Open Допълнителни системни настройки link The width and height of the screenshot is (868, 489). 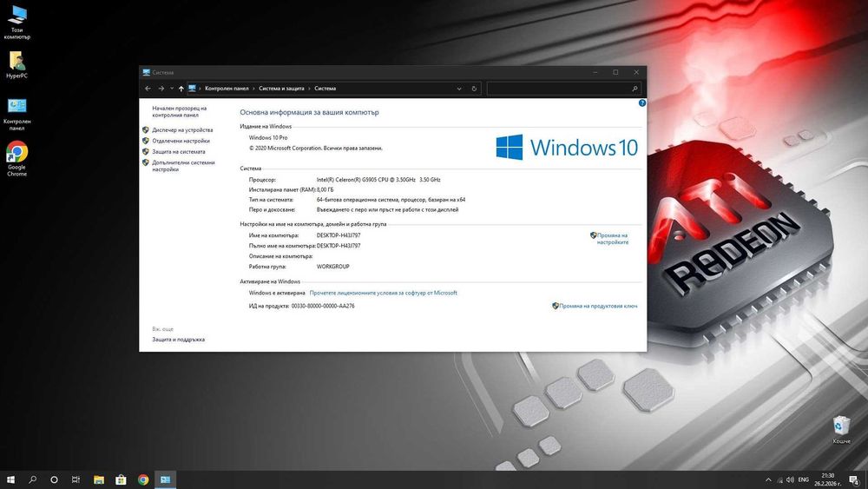[x=183, y=166]
